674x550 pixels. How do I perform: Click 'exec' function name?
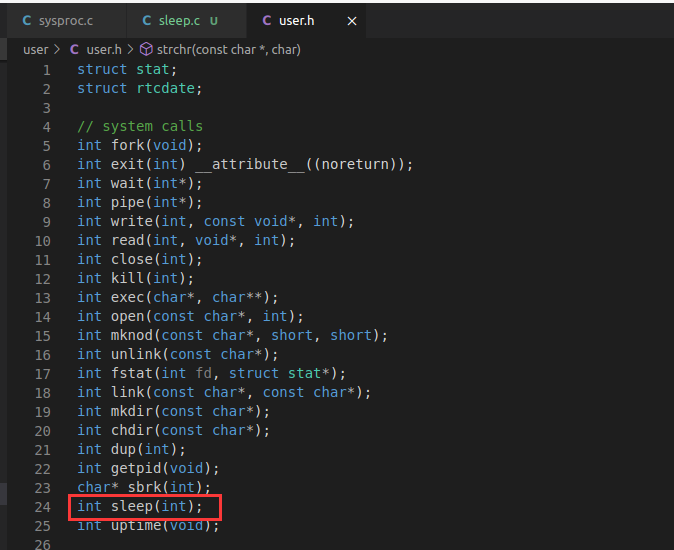tap(128, 297)
